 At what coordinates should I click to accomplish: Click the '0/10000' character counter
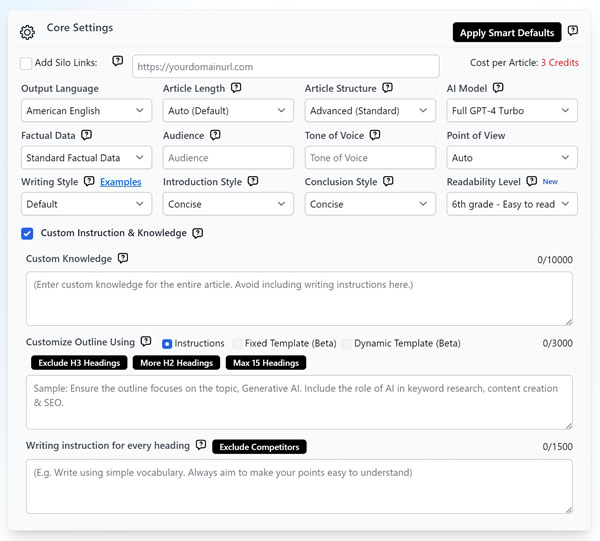tap(555, 260)
